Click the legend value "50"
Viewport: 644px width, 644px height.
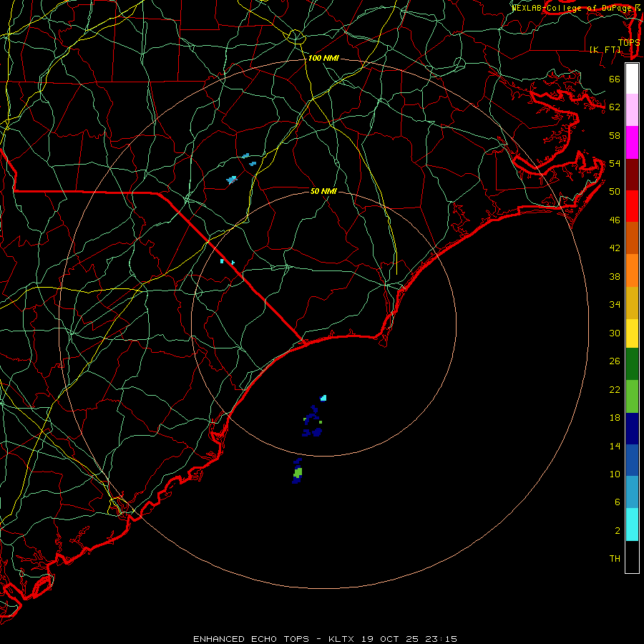pyautogui.click(x=615, y=192)
